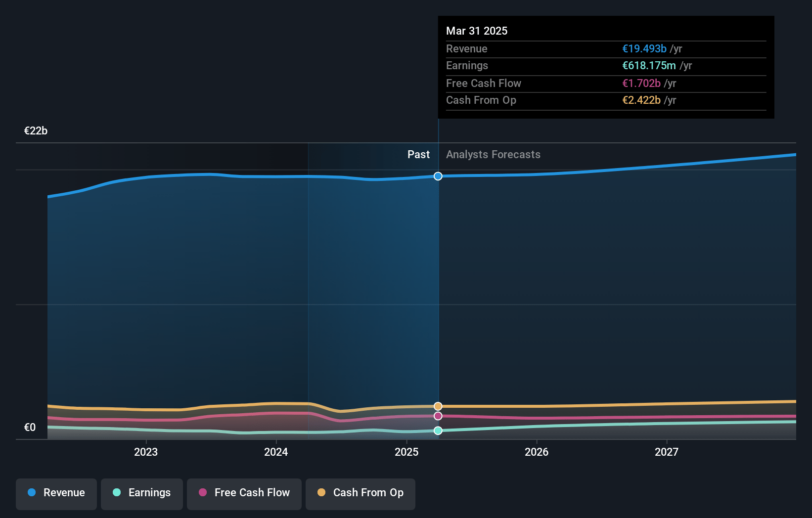Click the Revenue row label in tooltip
The image size is (812, 518).
467,48
